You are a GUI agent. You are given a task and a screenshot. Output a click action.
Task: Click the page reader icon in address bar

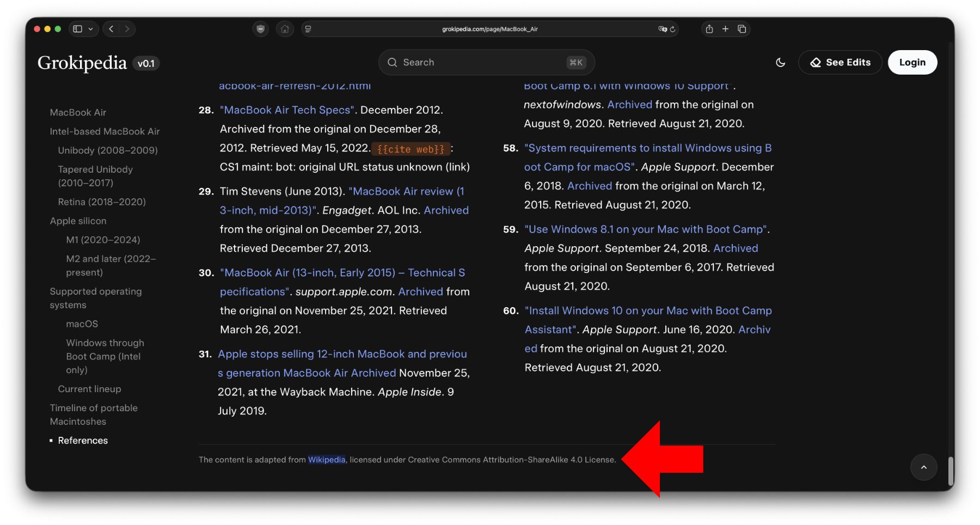coord(308,29)
